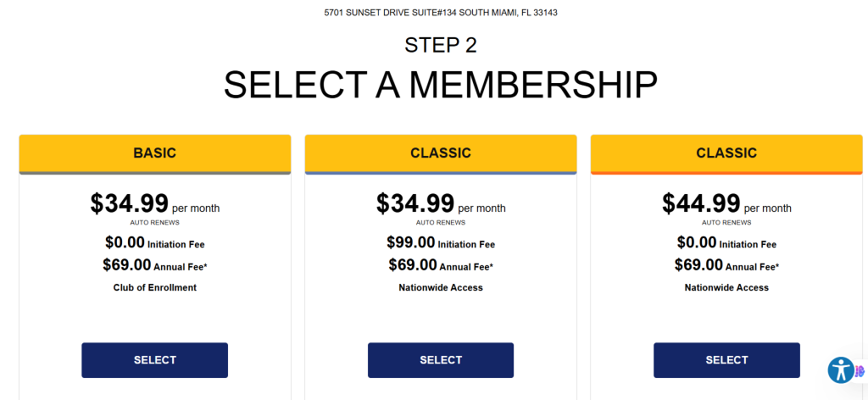868x400 pixels.
Task: Click the BASIC plan header
Action: pos(155,153)
